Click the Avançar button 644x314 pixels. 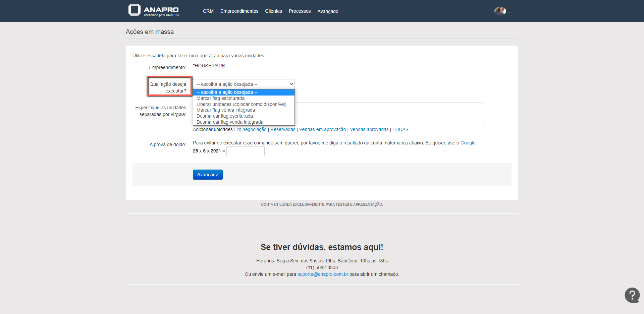208,175
